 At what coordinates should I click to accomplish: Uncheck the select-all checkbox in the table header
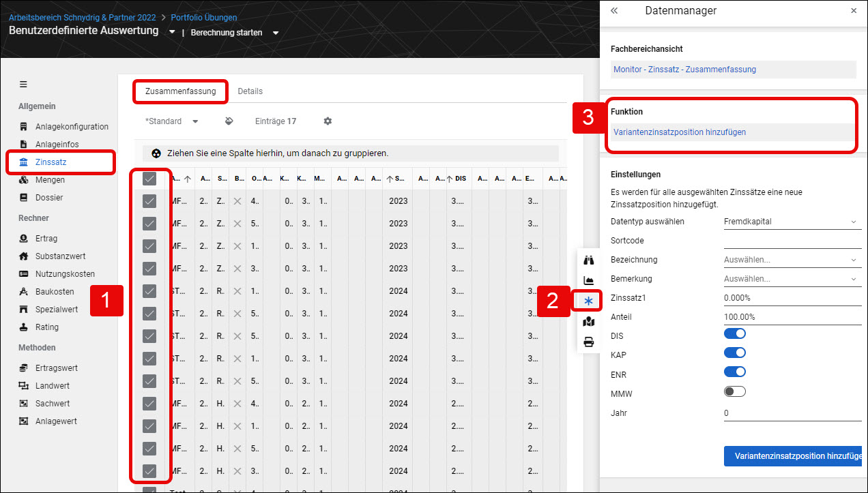point(149,179)
